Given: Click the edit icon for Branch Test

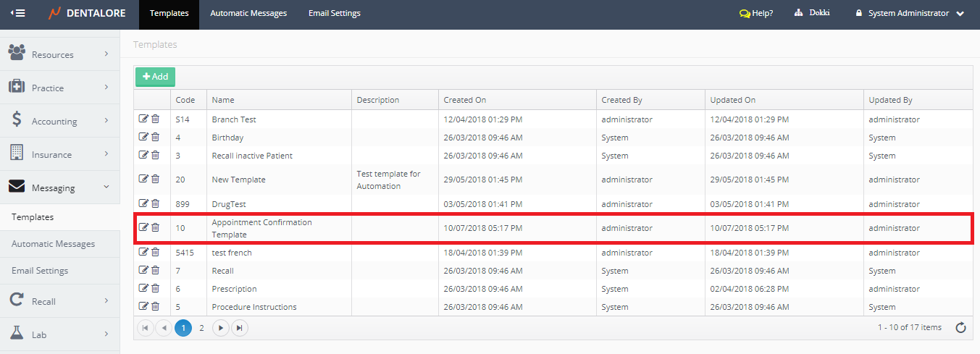Looking at the screenshot, I should 143,119.
